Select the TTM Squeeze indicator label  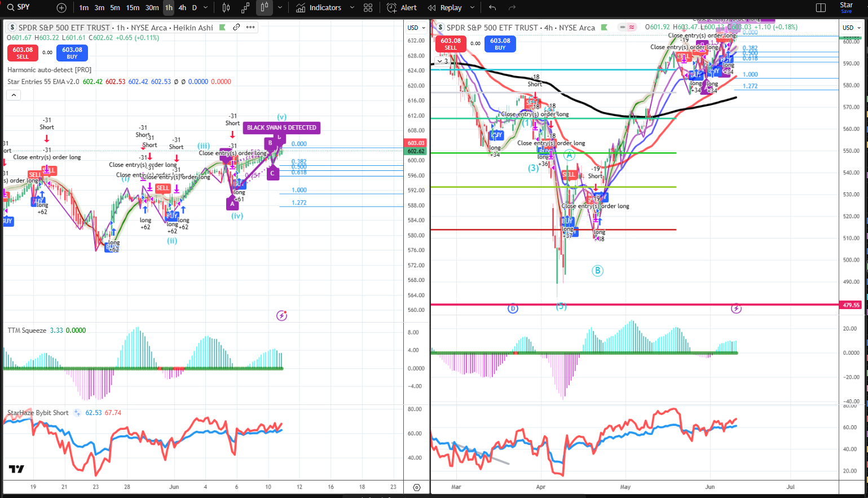tap(27, 330)
